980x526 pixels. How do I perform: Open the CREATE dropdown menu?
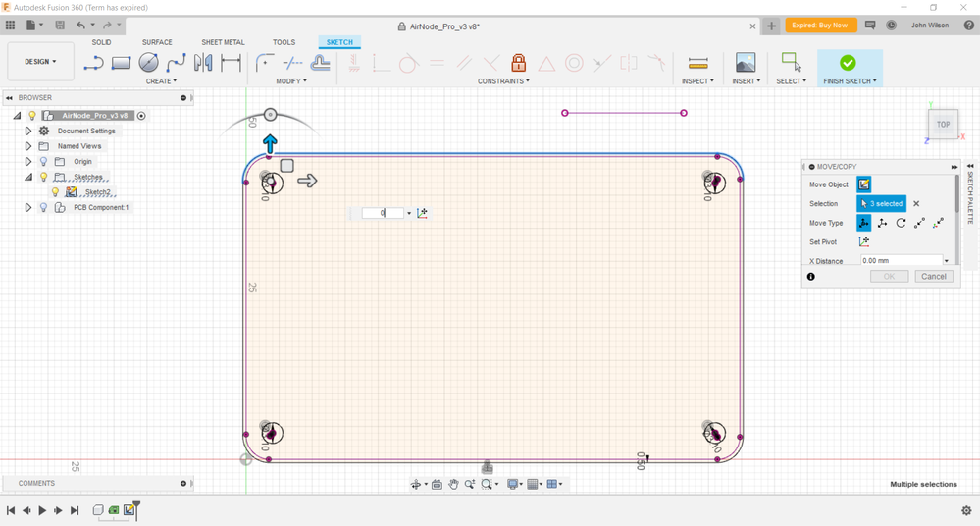(161, 81)
